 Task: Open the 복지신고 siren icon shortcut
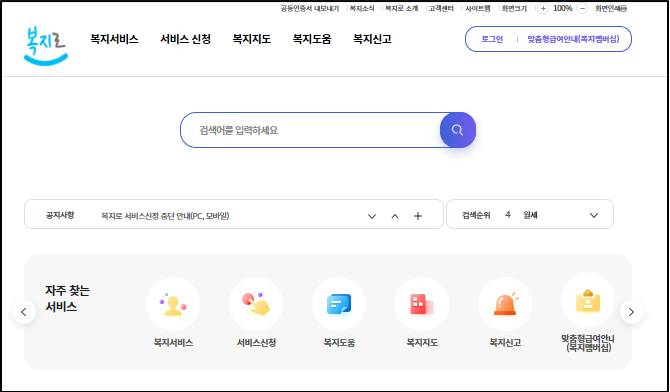505,304
